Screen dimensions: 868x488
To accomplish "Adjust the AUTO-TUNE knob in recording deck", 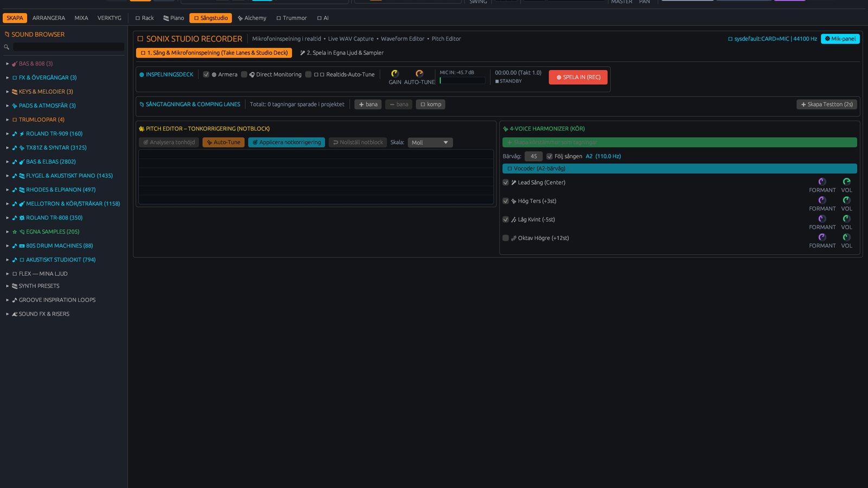I will pos(419,74).
